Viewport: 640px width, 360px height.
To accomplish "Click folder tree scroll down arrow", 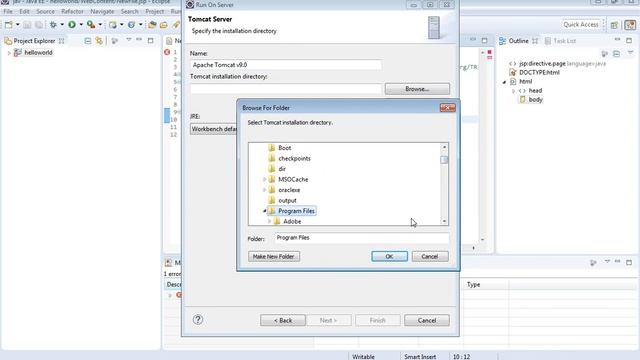I will 444,221.
